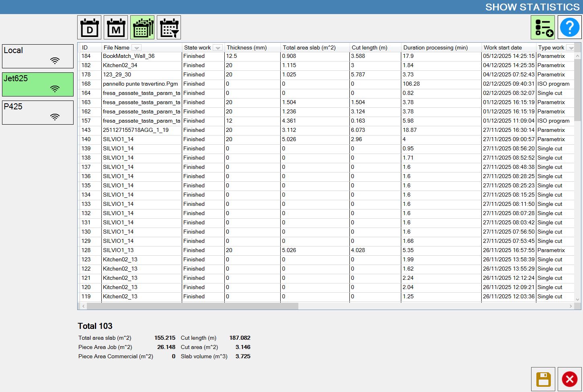
Task: Click the row with ID 157
Action: pos(327,121)
